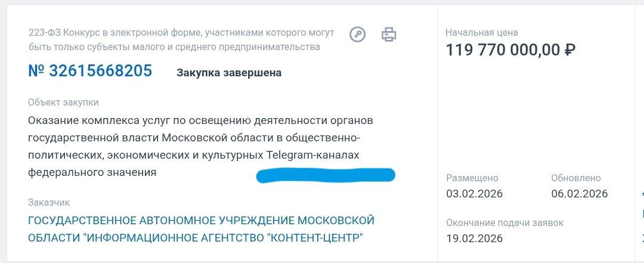Click the 'Заказчик' label
Screen dimensions: 644x263
(x=49, y=202)
